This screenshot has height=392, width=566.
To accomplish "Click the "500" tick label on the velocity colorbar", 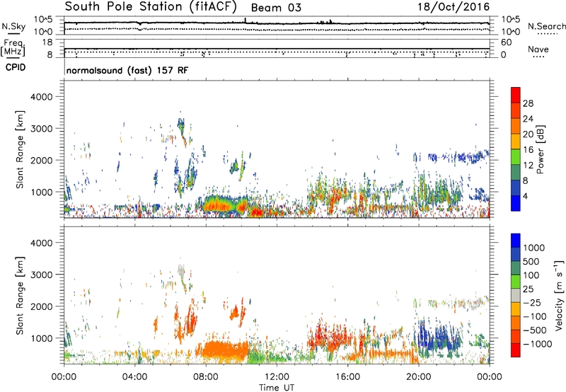I will (x=531, y=261).
